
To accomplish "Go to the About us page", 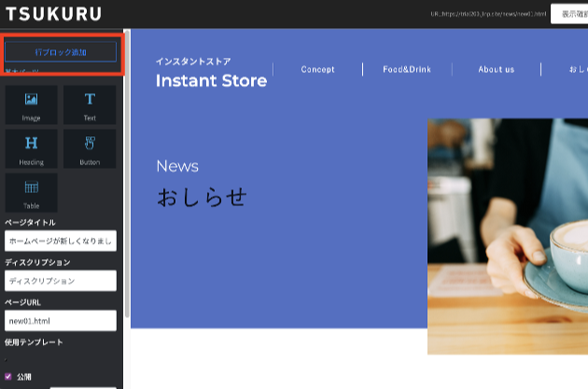I will pos(496,69).
